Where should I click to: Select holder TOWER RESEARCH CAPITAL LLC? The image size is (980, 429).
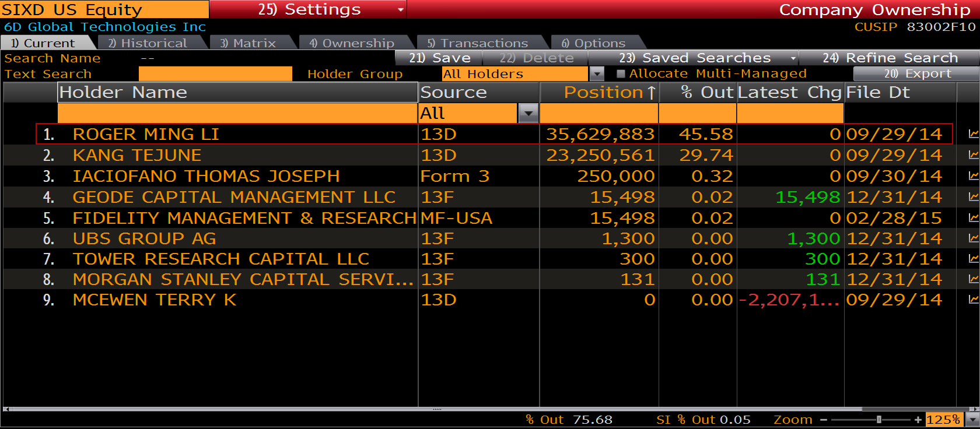point(220,259)
